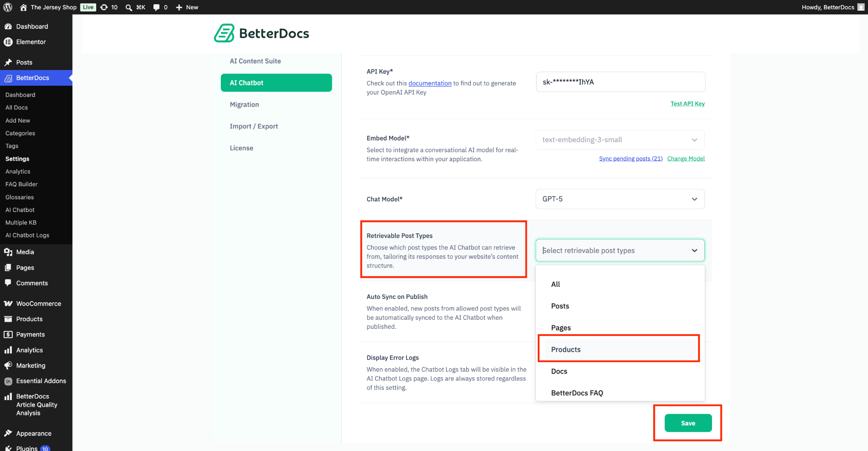Open AI Chatbot in BetterDocs submenu

click(20, 210)
